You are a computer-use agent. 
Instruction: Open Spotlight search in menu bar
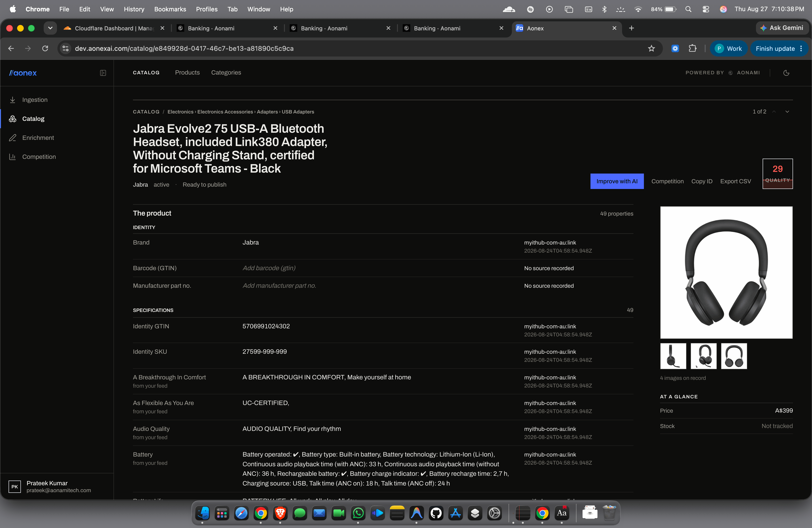coord(688,9)
